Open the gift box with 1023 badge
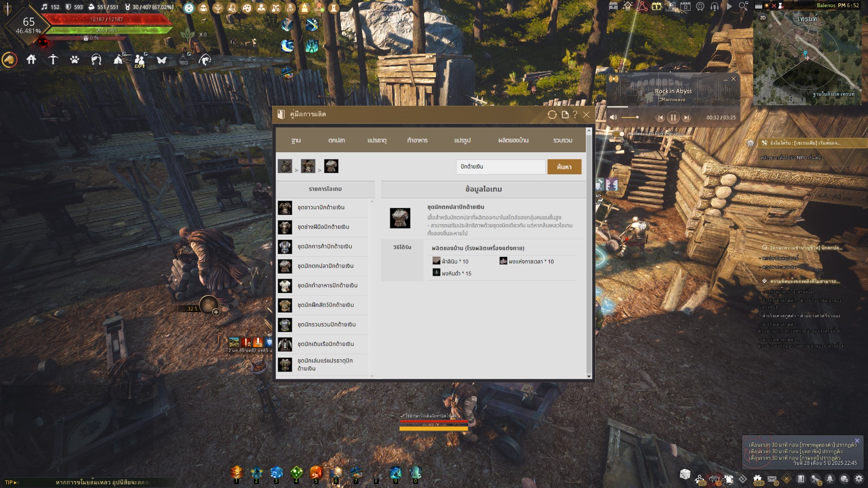Image resolution: width=868 pixels, height=488 pixels. 758,479
